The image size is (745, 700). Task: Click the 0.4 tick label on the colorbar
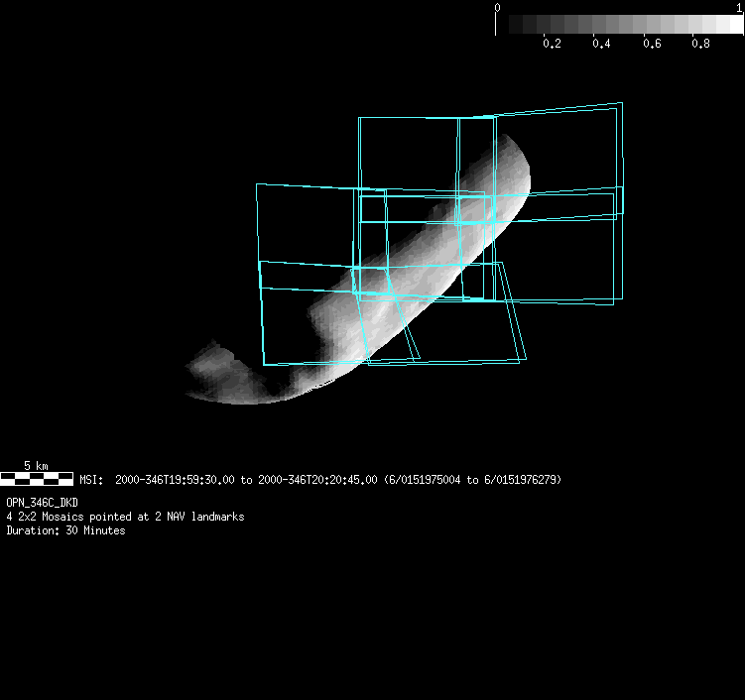coord(601,45)
